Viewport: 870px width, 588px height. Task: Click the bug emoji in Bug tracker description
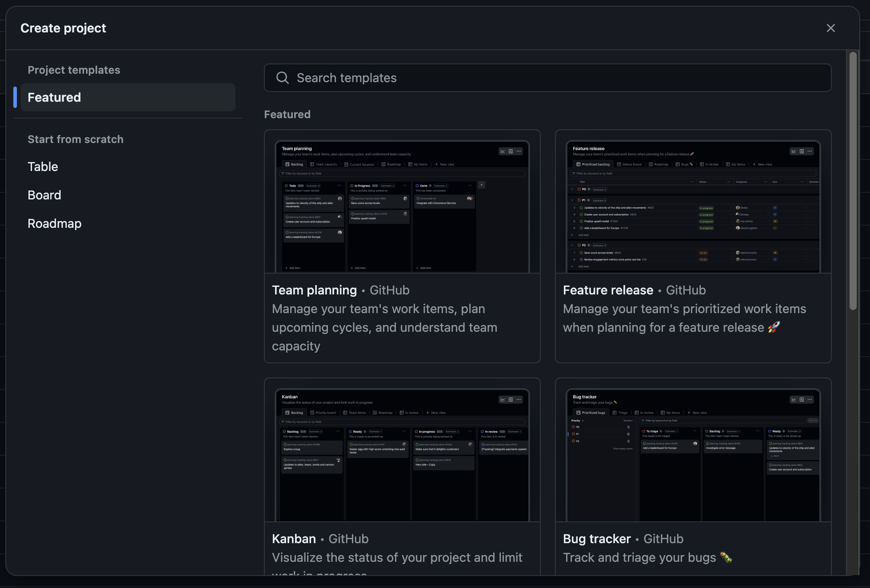point(726,557)
